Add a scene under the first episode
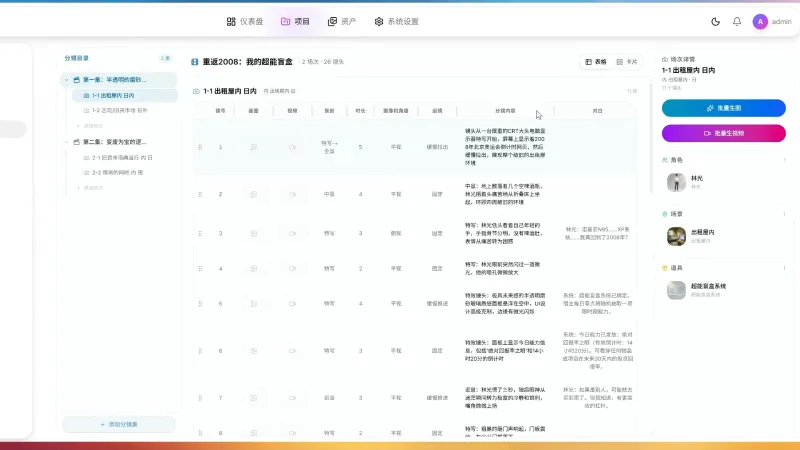 click(x=90, y=126)
